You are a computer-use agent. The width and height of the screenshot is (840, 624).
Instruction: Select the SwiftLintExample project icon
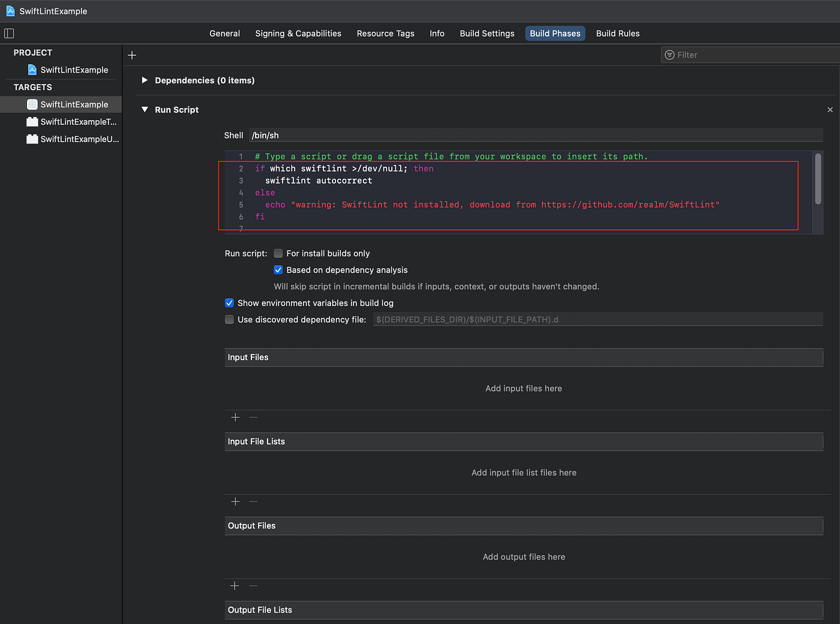32,70
